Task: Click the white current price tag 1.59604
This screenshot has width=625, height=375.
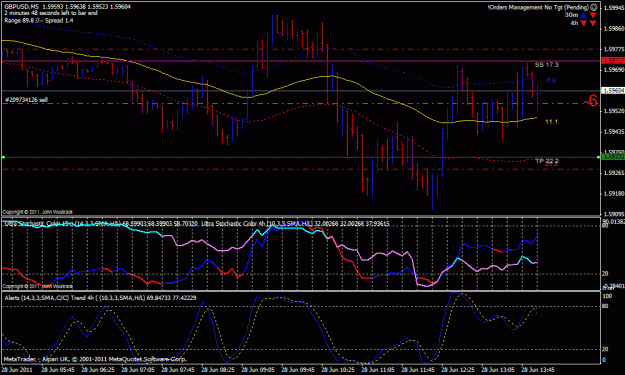Action: click(613, 90)
